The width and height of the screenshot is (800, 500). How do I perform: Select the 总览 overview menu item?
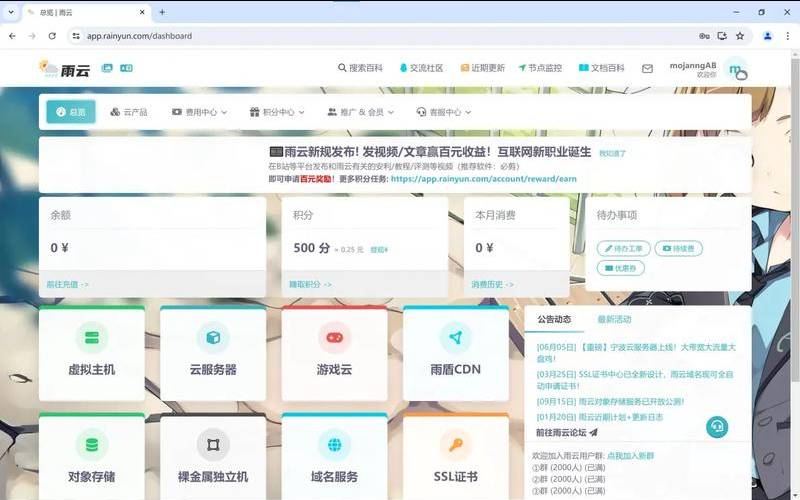tap(71, 112)
